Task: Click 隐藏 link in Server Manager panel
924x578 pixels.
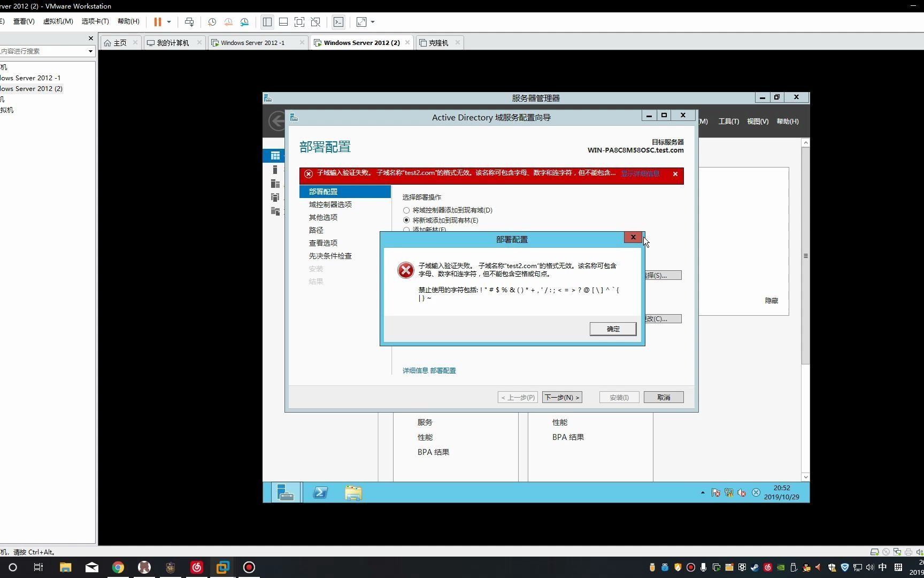Action: [772, 301]
